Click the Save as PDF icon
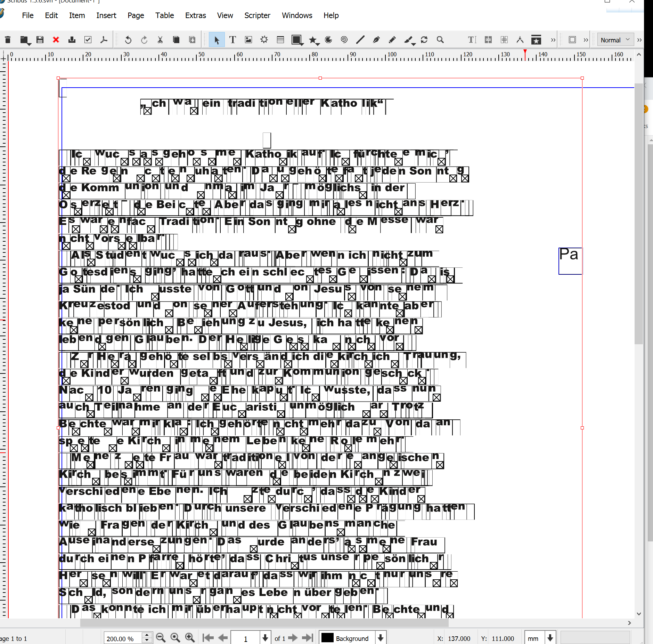 [x=104, y=40]
